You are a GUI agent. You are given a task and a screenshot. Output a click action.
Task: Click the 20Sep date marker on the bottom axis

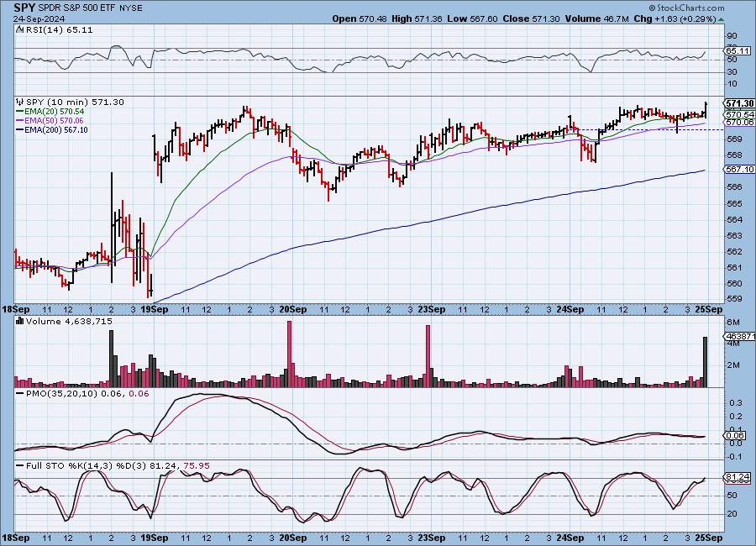click(292, 538)
